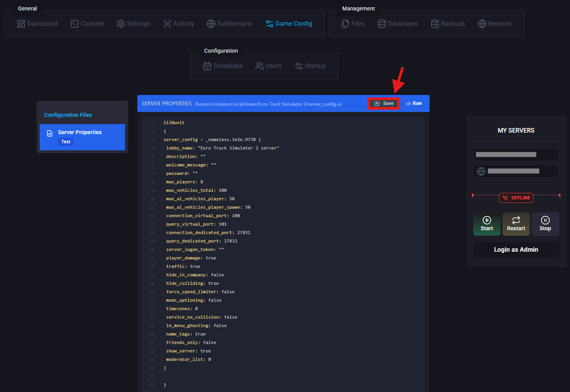Switch to Raw editor view

[414, 103]
